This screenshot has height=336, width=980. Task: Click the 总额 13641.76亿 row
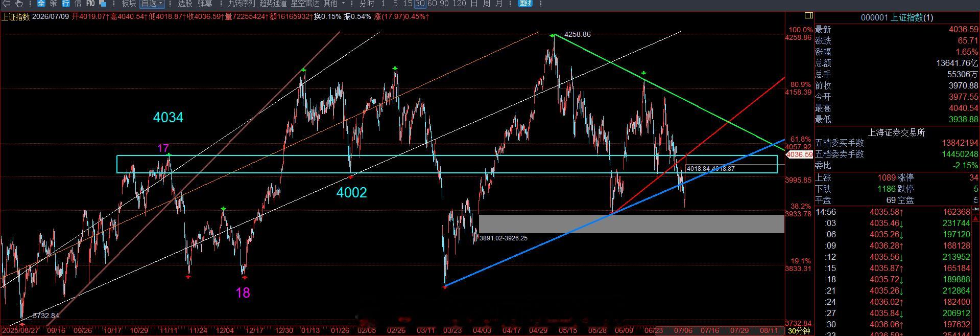point(897,63)
